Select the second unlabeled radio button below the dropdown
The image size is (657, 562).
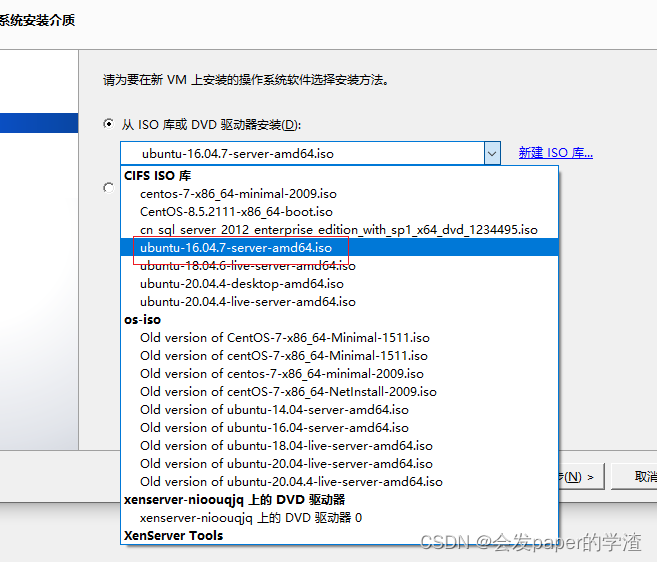point(109,188)
